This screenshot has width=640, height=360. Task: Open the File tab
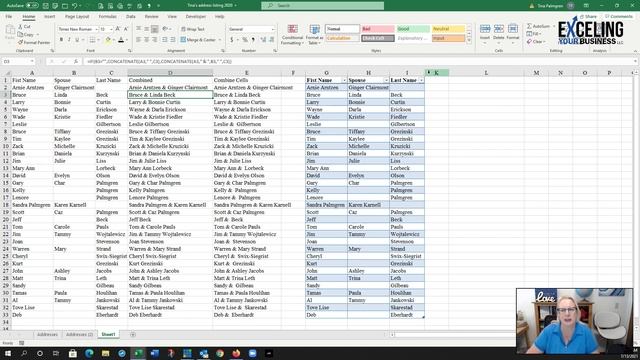(x=9, y=17)
